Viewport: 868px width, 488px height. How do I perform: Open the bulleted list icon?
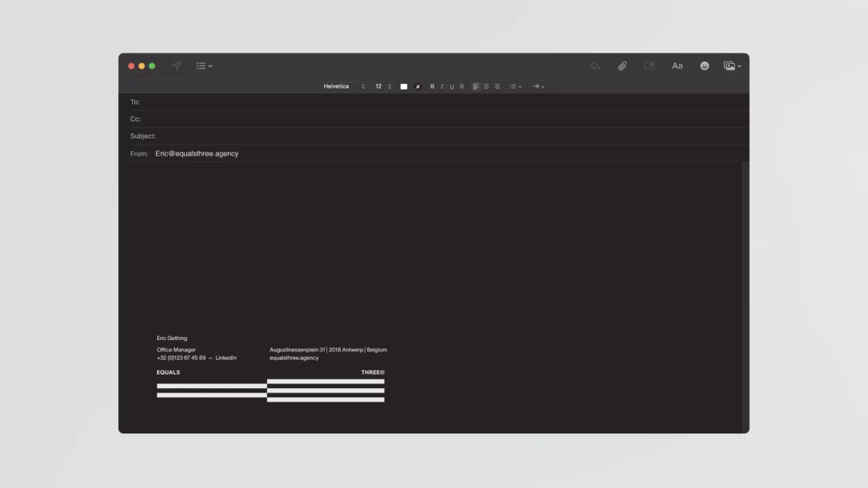[513, 86]
